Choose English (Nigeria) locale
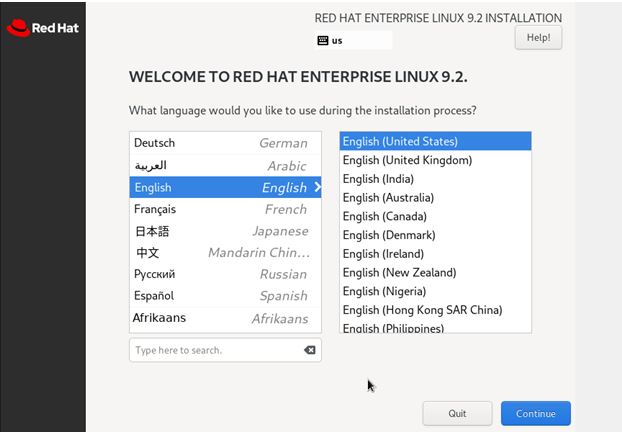This screenshot has width=622, height=432. pos(435,291)
